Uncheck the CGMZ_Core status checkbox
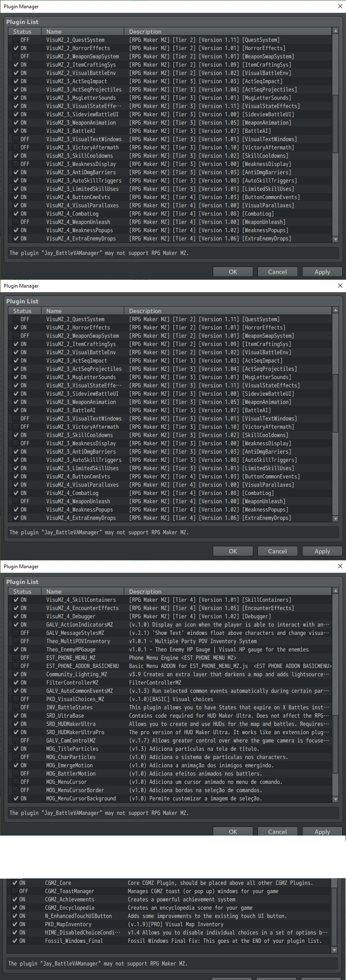The image size is (346, 980). click(14, 883)
